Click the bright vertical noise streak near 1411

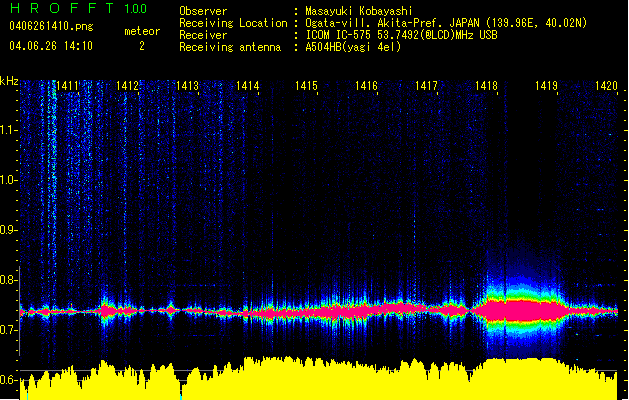tap(52, 181)
